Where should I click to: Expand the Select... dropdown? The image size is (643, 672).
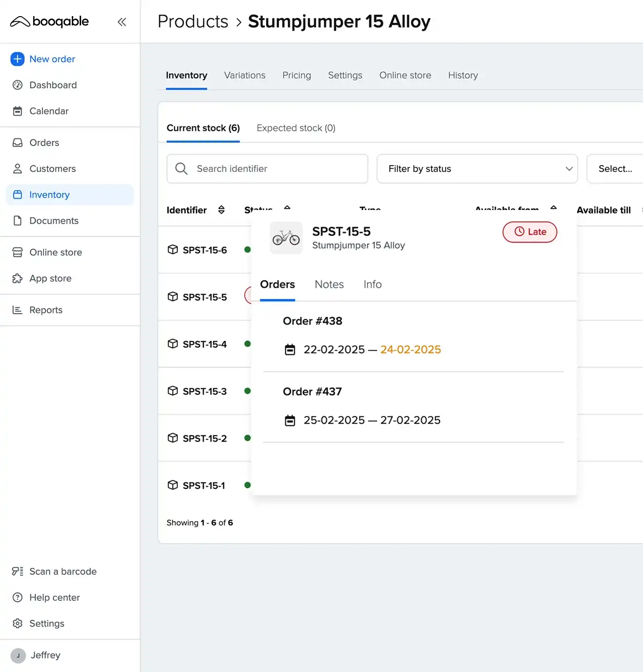point(615,168)
